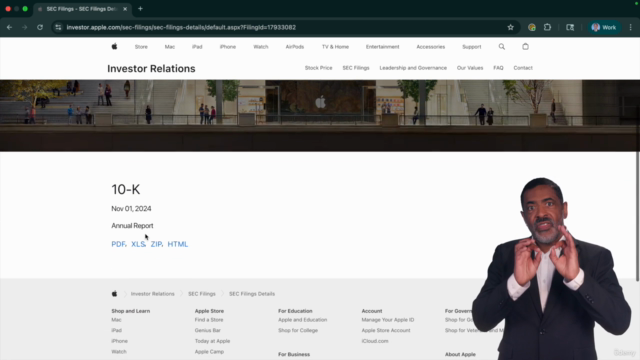640x360 pixels.
Task: Open Manage Your Apple ID link
Action: point(388,320)
